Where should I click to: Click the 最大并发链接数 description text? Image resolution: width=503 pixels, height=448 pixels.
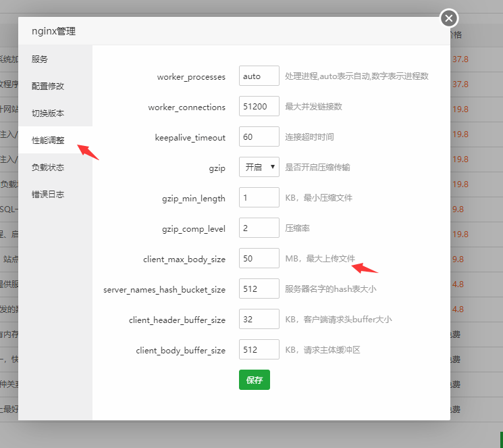click(x=313, y=107)
